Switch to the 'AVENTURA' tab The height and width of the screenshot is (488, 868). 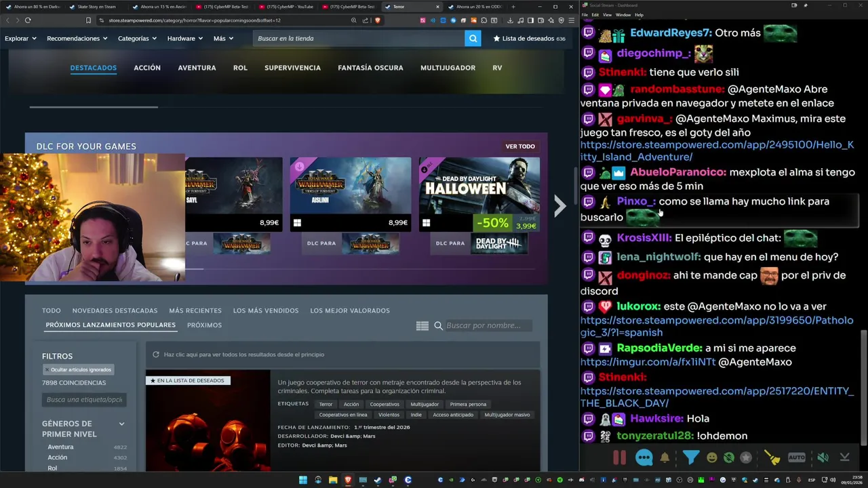click(x=197, y=68)
